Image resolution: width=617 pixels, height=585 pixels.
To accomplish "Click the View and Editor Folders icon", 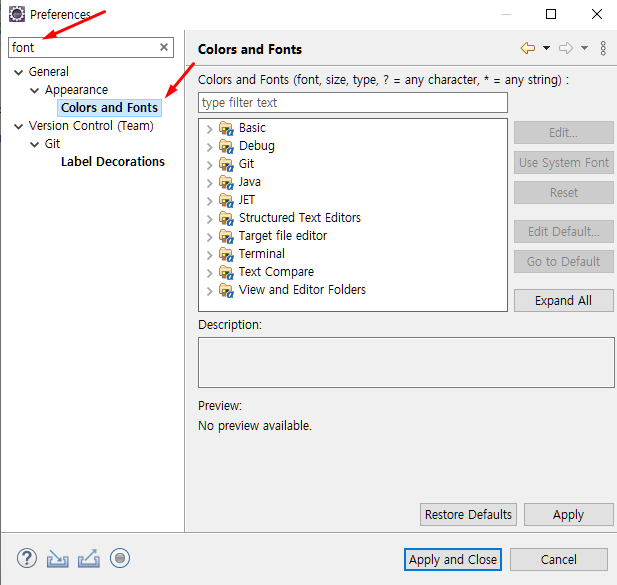I will (x=226, y=290).
